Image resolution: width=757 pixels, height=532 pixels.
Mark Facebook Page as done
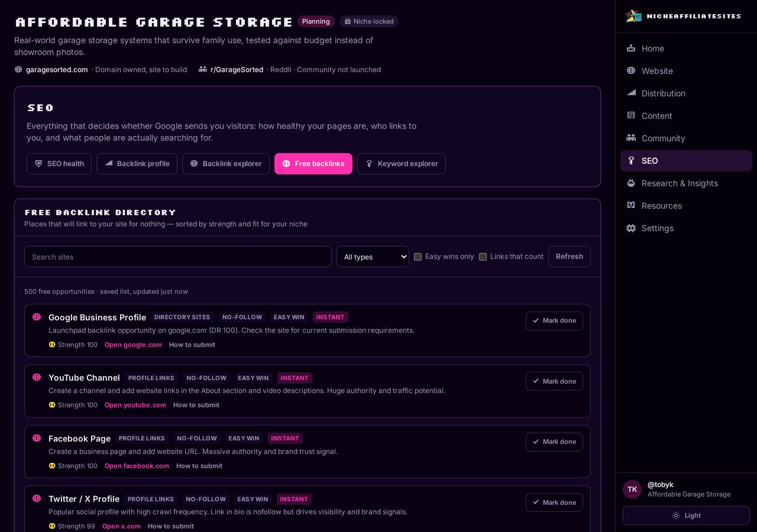(x=554, y=442)
